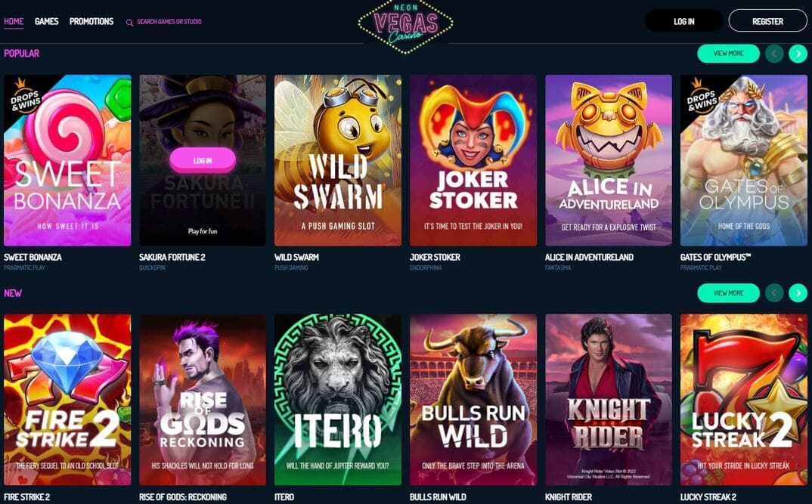Click the search magnifier icon
The width and height of the screenshot is (812, 504).
(129, 22)
